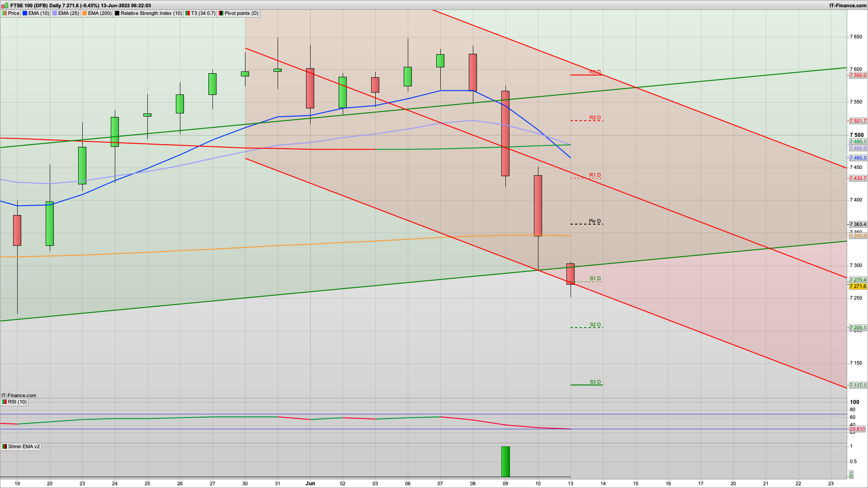Click the blue EMA (10) color swatch
The image size is (868, 488).
pyautogui.click(x=25, y=13)
